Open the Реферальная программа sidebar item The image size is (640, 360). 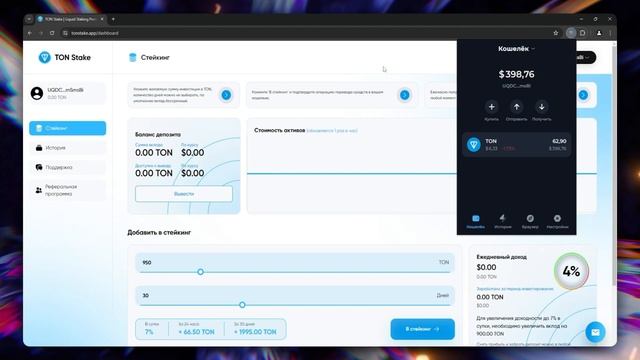click(67, 190)
